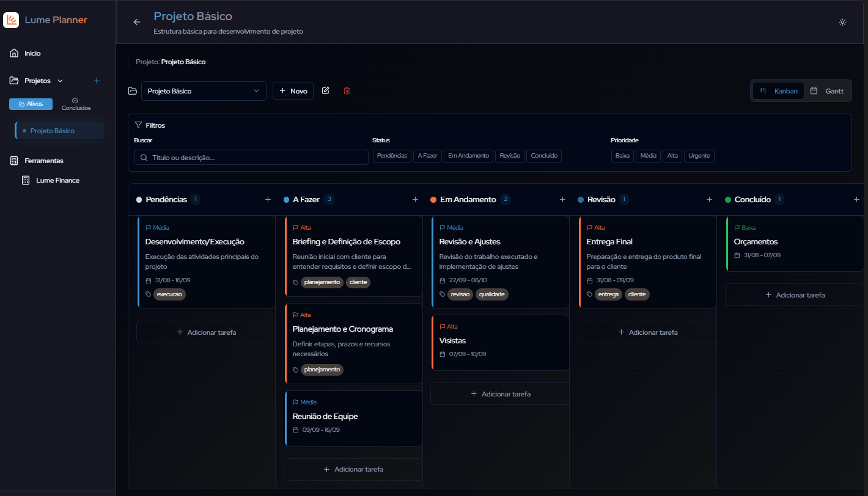Click the Início home icon in sidebar
This screenshot has height=496, width=868.
click(14, 53)
